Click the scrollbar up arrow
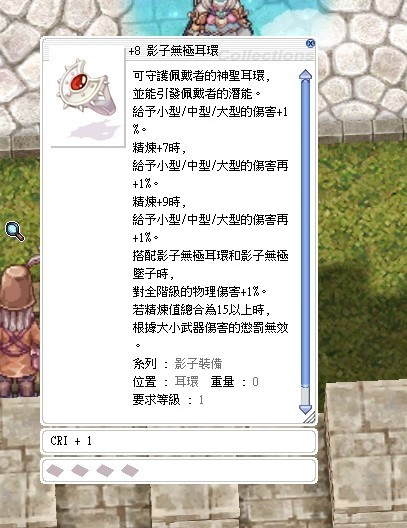Image resolution: width=407 pixels, height=528 pixels. [x=305, y=75]
